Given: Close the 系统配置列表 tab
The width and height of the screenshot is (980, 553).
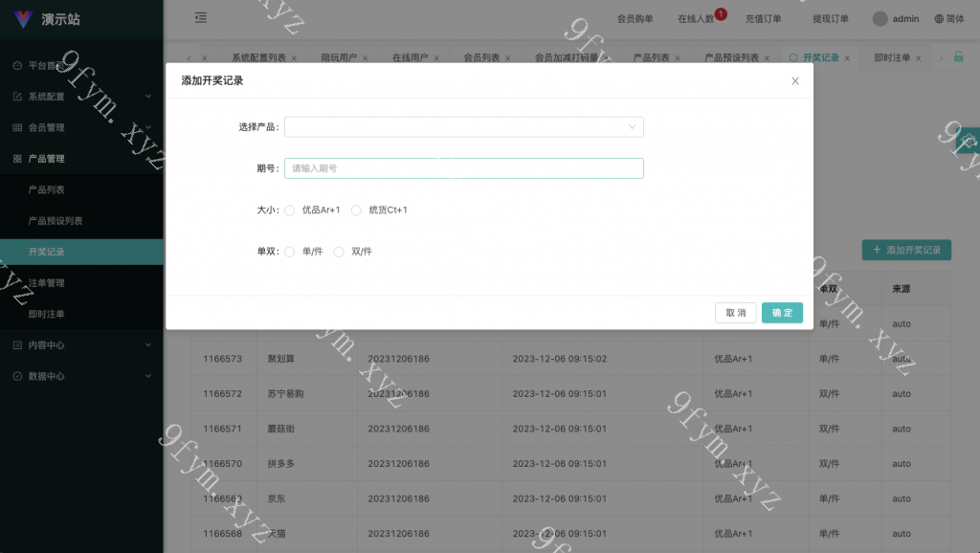Looking at the screenshot, I should click(294, 58).
